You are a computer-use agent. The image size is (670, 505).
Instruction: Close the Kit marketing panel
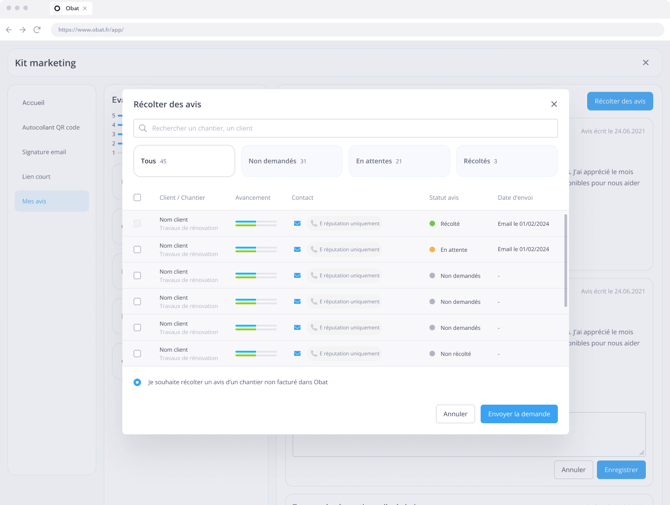click(x=645, y=63)
